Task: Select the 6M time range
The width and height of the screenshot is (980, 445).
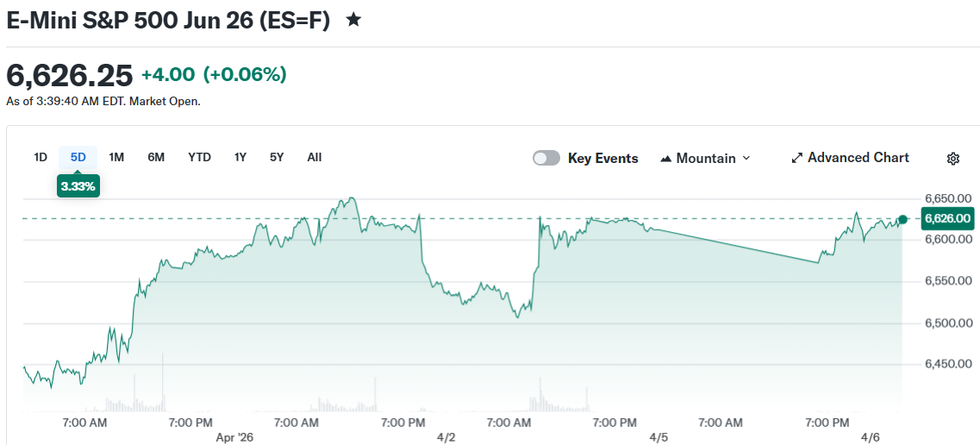Action: [156, 157]
